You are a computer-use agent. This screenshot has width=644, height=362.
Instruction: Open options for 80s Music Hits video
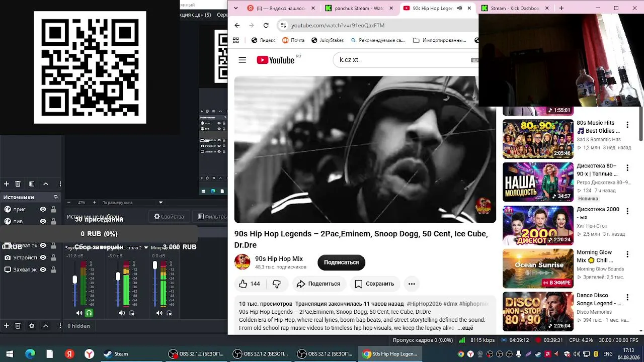click(627, 125)
